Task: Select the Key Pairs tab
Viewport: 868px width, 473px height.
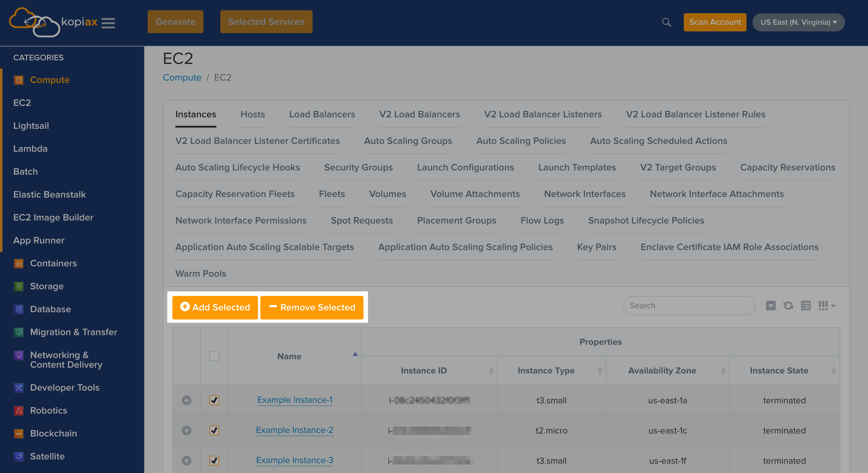Action: point(596,247)
